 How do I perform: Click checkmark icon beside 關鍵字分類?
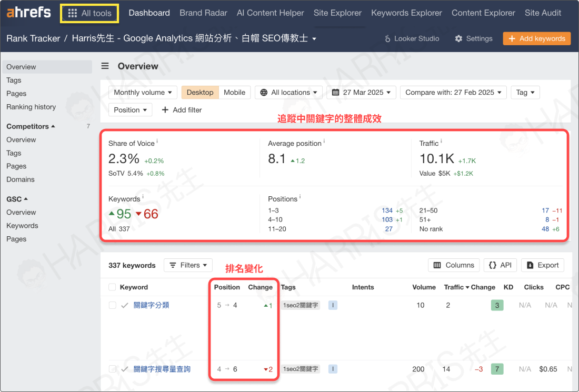pos(125,305)
